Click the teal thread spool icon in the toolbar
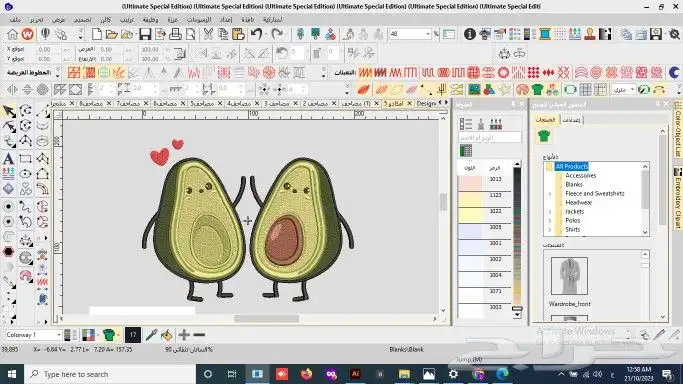 (544, 34)
